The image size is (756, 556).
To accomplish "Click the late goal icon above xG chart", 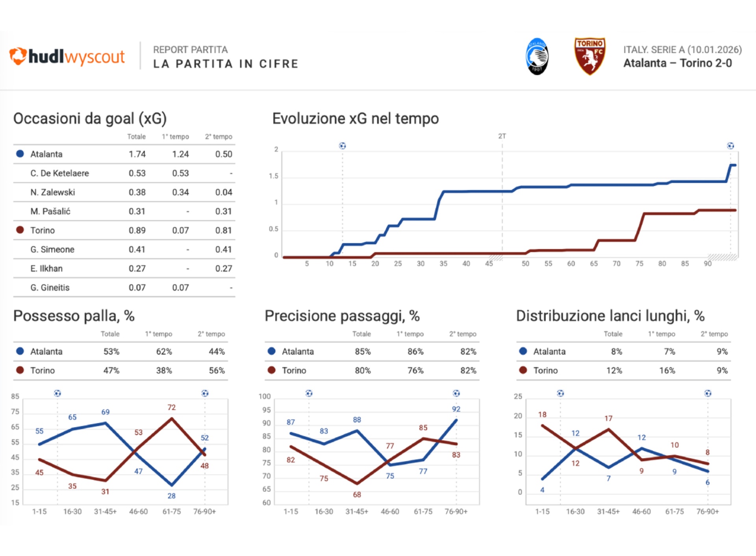I will pos(730,146).
